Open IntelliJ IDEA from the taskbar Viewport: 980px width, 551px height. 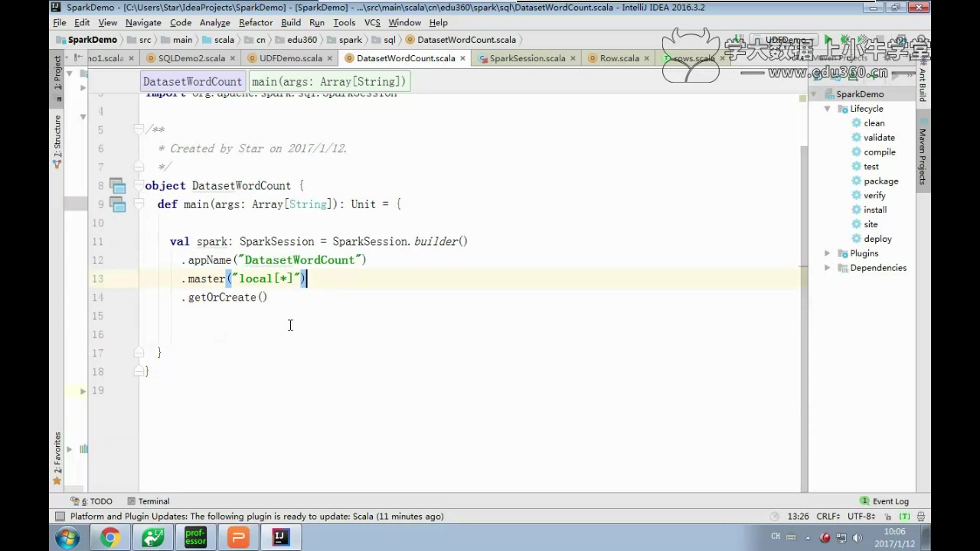tap(281, 538)
